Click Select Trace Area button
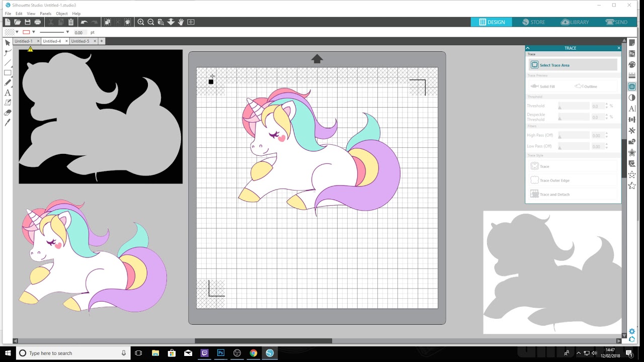 [x=573, y=65]
